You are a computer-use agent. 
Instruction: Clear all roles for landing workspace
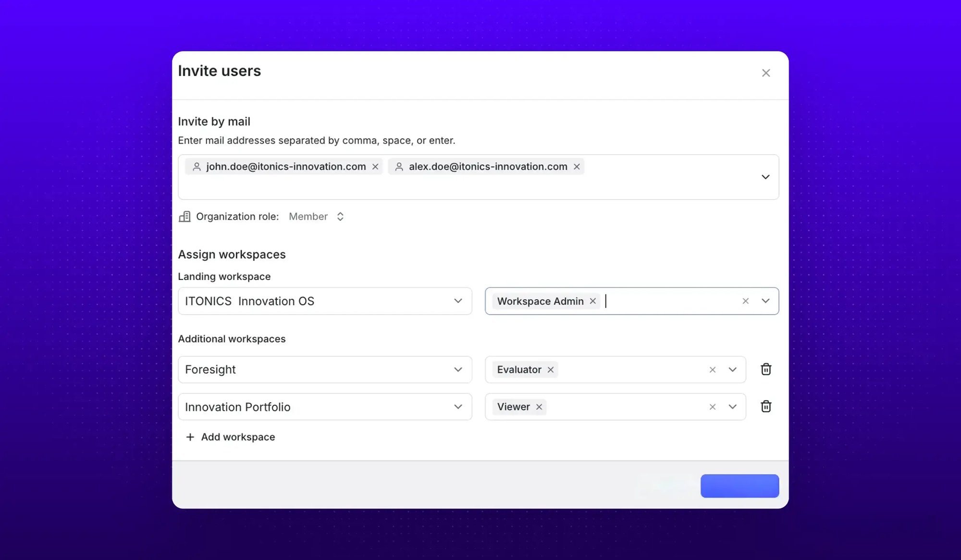pyautogui.click(x=745, y=301)
